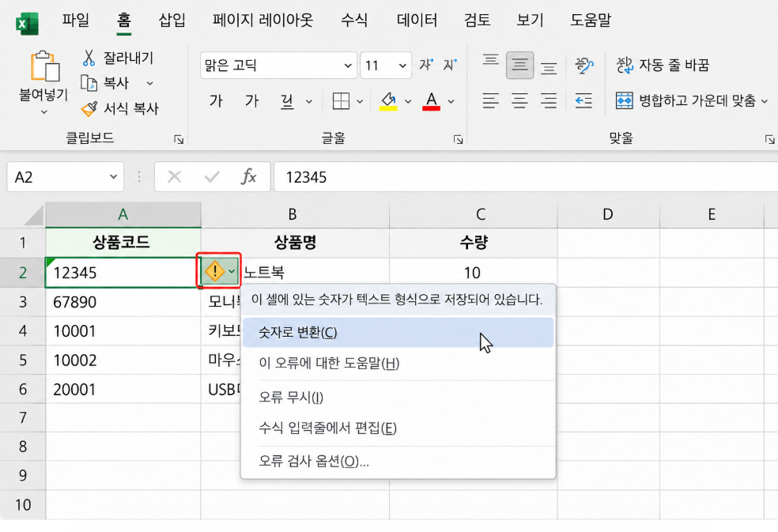Toggle middle vertical alignment button
This screenshot has height=532, width=778.
coord(519,65)
